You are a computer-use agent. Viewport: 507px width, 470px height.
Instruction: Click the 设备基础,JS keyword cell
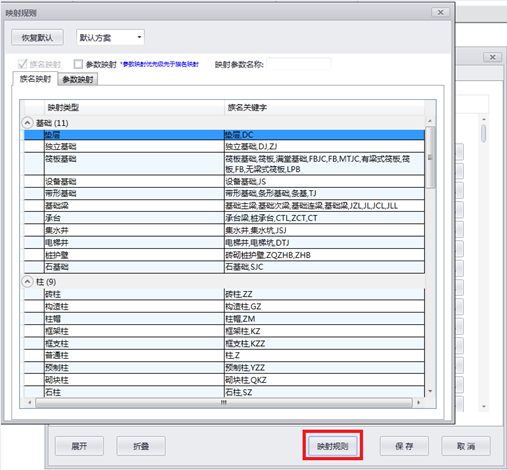324,181
